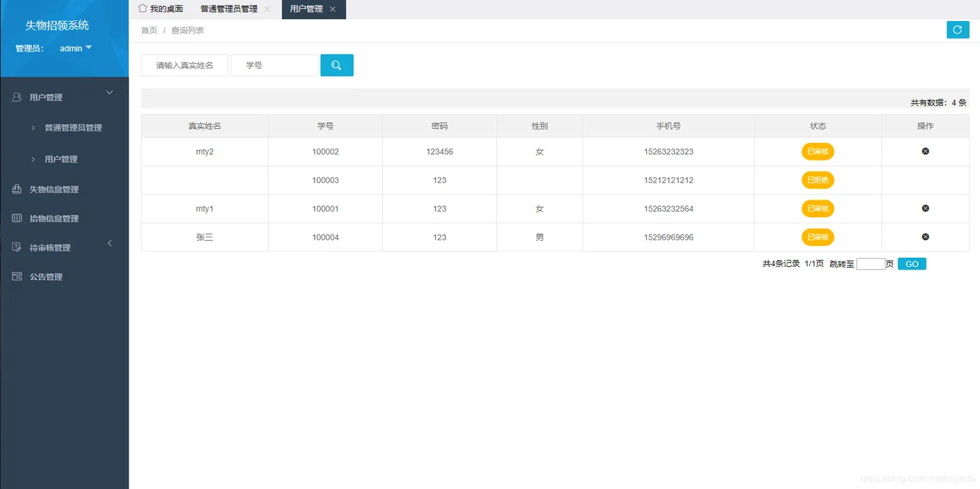Image resolution: width=980 pixels, height=489 pixels.
Task: Click the 共4条记录 pagination text
Action: pos(781,264)
